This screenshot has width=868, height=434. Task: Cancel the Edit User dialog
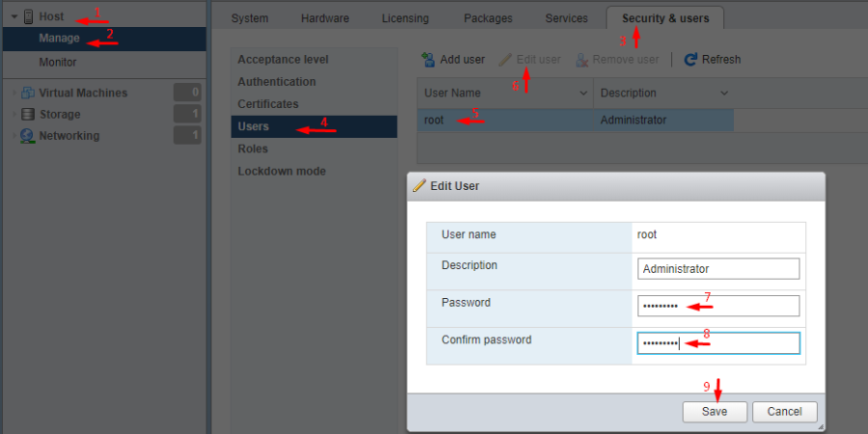click(784, 411)
